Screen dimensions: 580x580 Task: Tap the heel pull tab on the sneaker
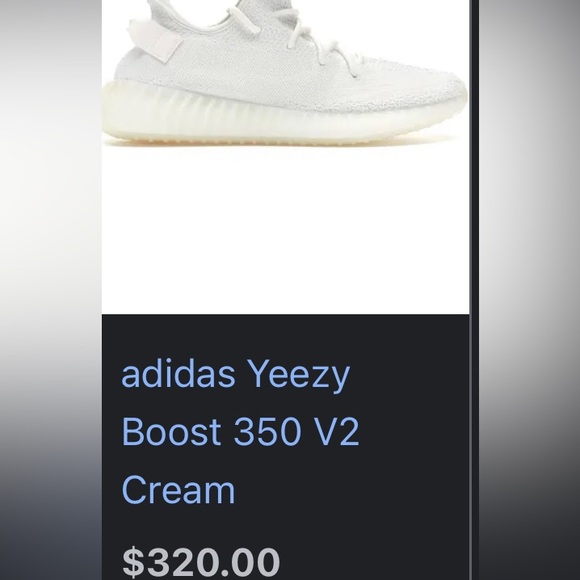pos(155,41)
